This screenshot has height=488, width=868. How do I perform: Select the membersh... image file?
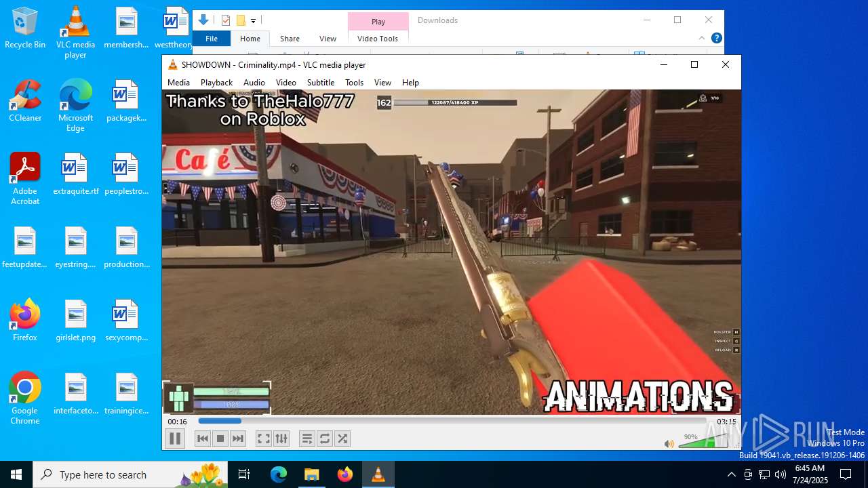click(126, 28)
